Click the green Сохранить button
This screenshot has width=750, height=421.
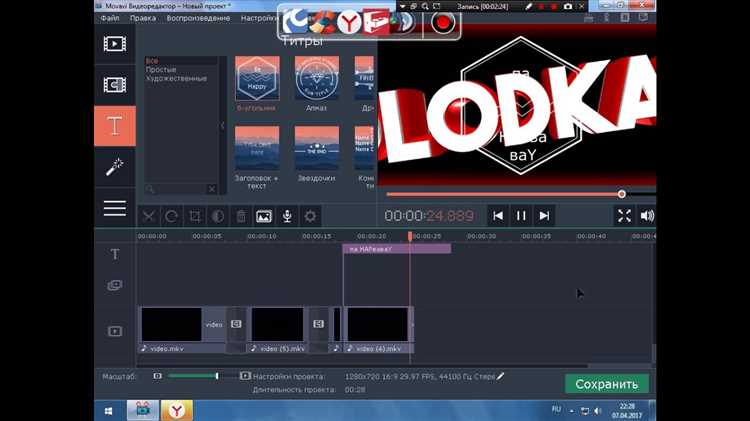[x=607, y=384]
